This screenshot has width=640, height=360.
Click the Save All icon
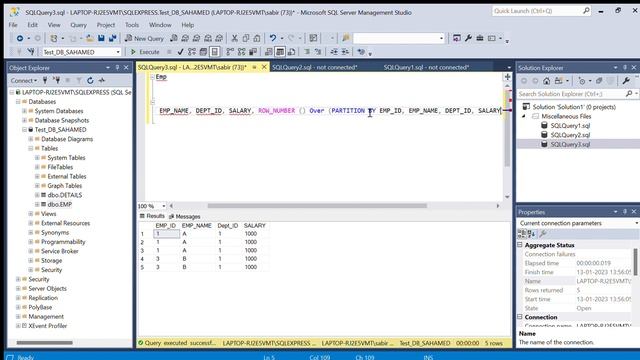coord(112,38)
